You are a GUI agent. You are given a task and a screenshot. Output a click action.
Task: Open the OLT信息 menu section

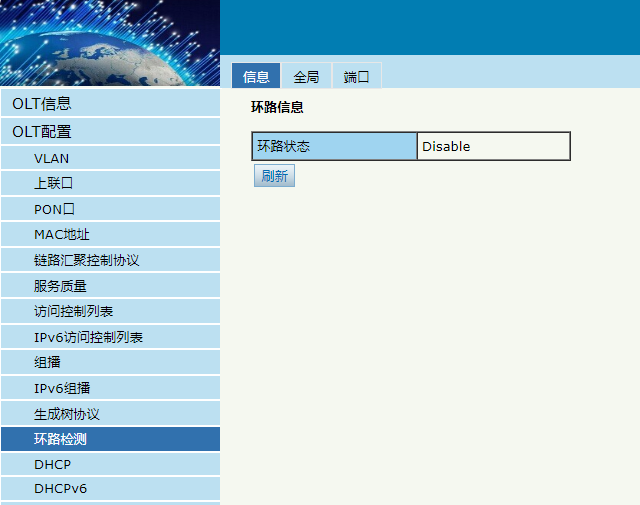pyautogui.click(x=111, y=103)
